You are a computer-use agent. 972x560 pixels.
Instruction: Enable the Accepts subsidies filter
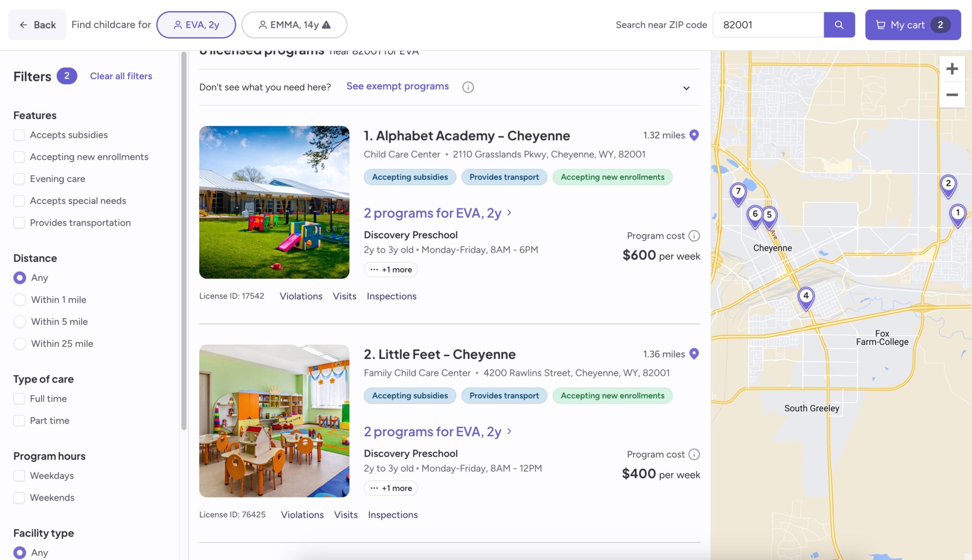point(19,135)
